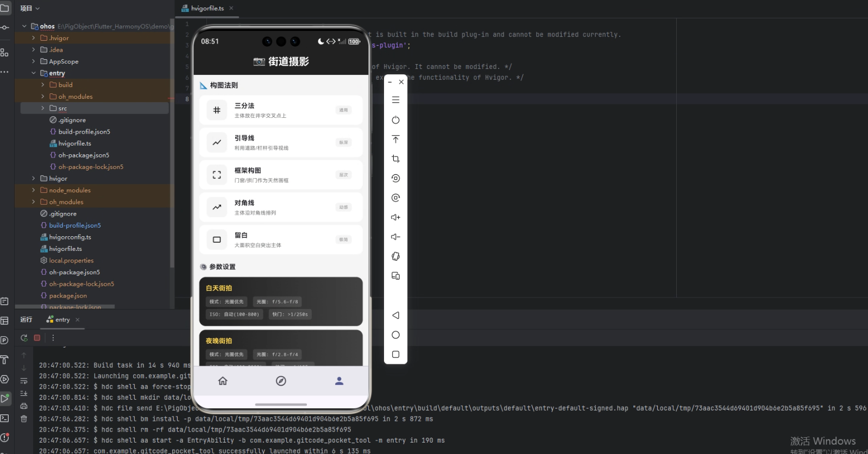Open the Project tool window folder icon
This screenshot has height=454, width=868.
5,8
